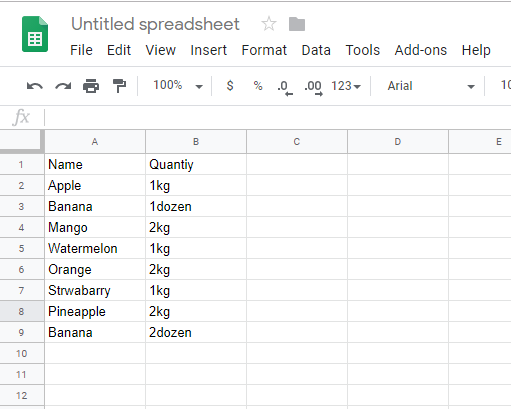
Task: Activate the paint format roller icon
Action: (x=119, y=86)
